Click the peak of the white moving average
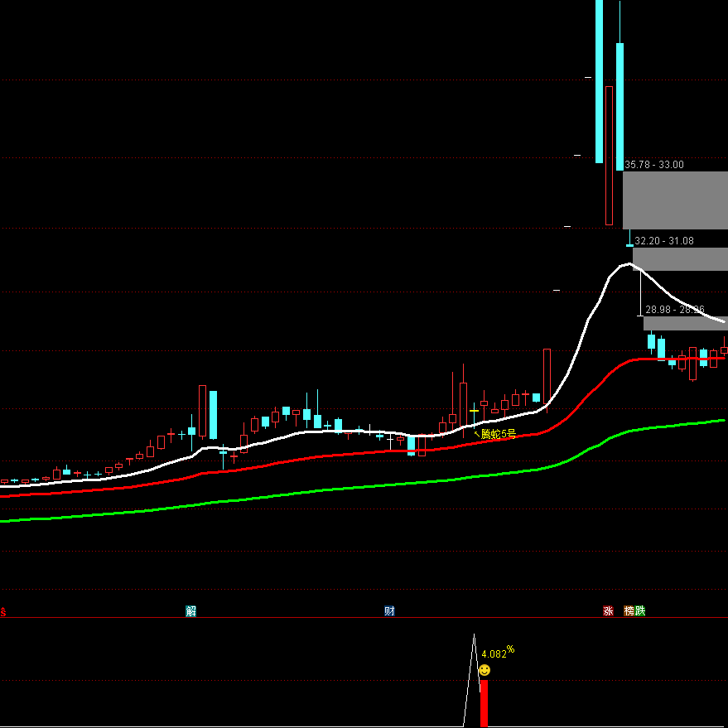Viewport: 728px width, 728px height. (625, 265)
